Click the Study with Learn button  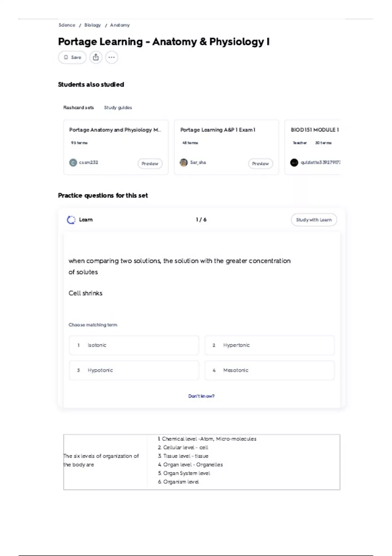314,220
